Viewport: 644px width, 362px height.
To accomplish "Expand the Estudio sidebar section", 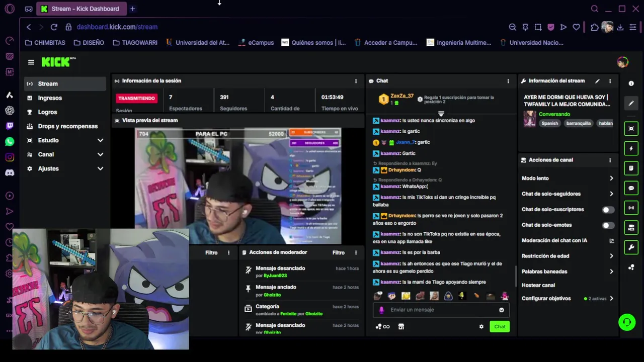I will (64, 140).
